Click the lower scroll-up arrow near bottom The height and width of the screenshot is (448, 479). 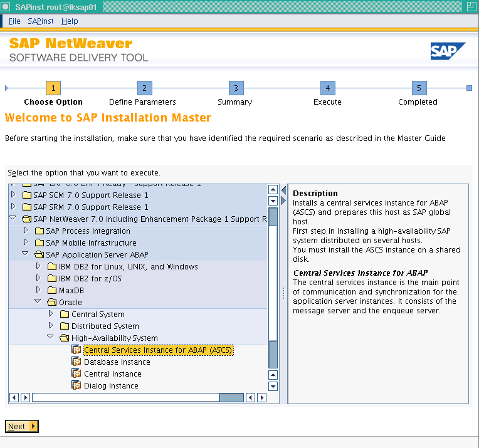click(273, 375)
